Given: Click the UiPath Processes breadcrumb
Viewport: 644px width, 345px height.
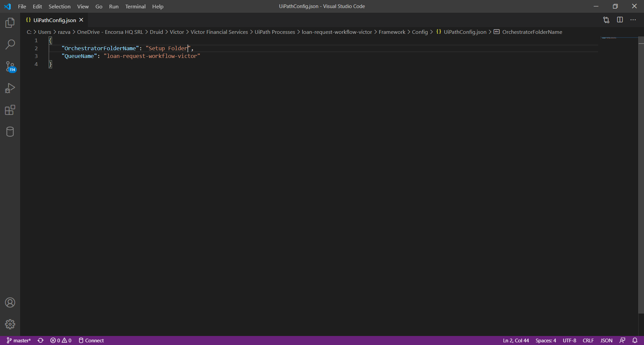Looking at the screenshot, I should pyautogui.click(x=275, y=32).
